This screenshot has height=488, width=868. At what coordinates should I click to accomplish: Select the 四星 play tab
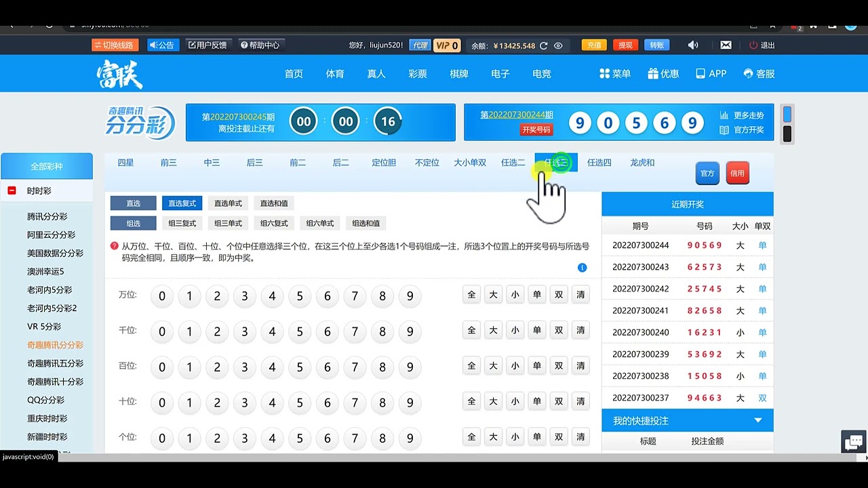point(125,163)
